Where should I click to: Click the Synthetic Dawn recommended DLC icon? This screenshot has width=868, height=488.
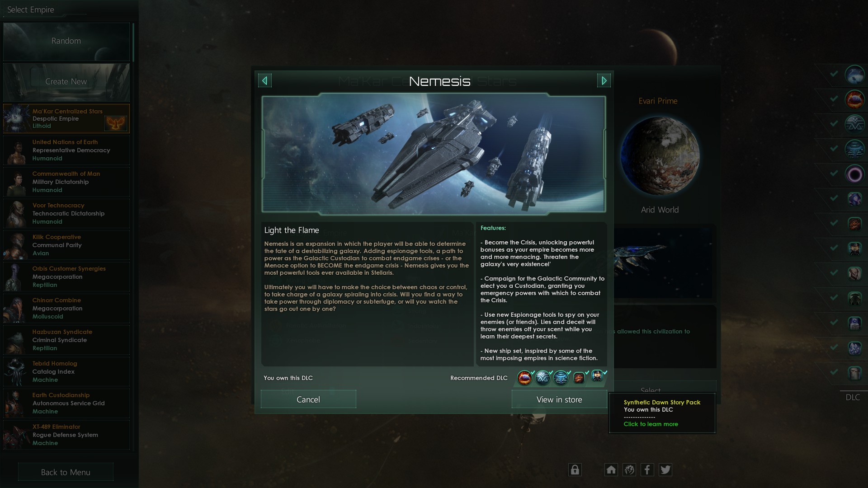pos(597,376)
